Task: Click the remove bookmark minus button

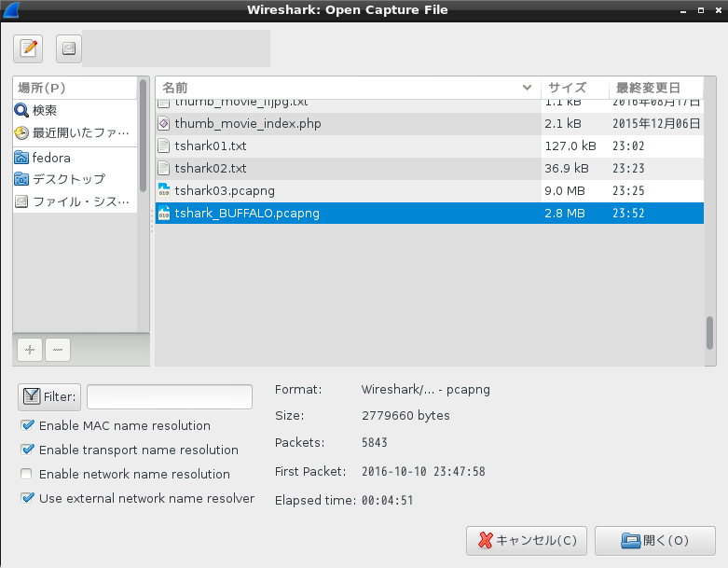Action: (x=58, y=350)
